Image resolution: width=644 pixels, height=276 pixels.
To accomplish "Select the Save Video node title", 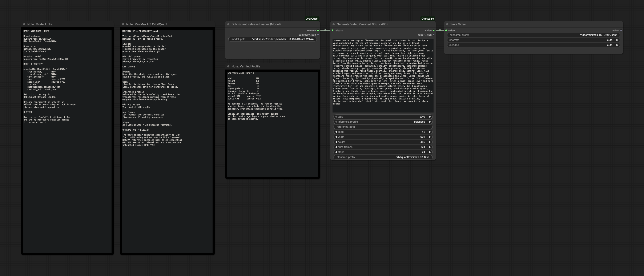I will 458,24.
